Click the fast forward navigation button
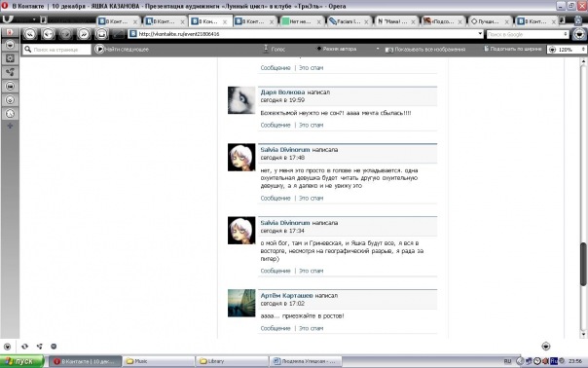Screen dimensions: 588x368 [x=84, y=34]
